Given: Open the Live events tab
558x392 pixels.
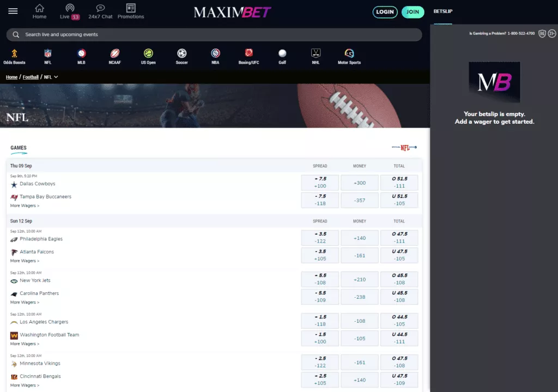Looking at the screenshot, I should pos(69,11).
